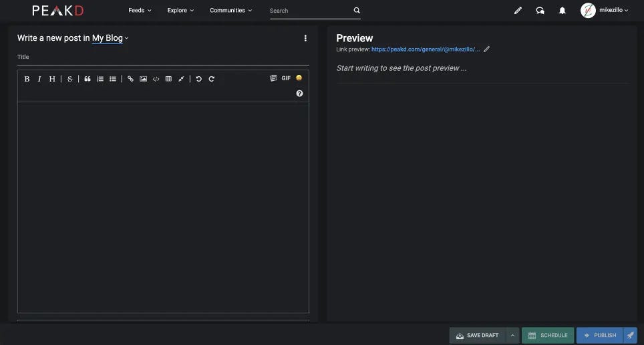Insert a table
This screenshot has width=644, height=345.
point(168,79)
